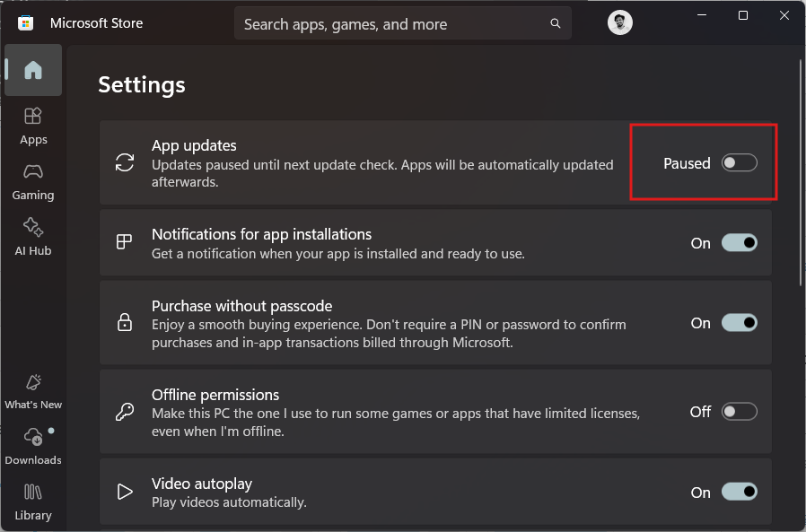Screen dimensions: 806x532
Task: Turn off Purchase without passcode
Action: 740,322
